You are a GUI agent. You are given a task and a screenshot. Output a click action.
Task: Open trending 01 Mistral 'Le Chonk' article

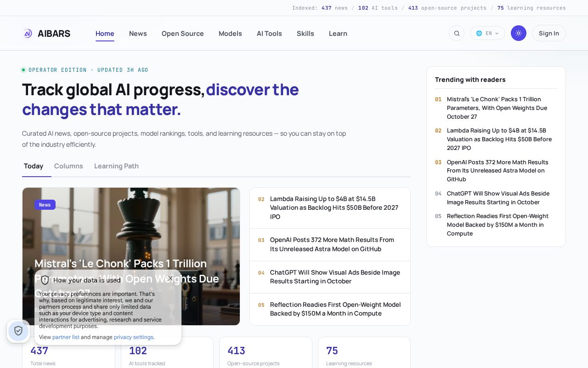pyautogui.click(x=496, y=108)
